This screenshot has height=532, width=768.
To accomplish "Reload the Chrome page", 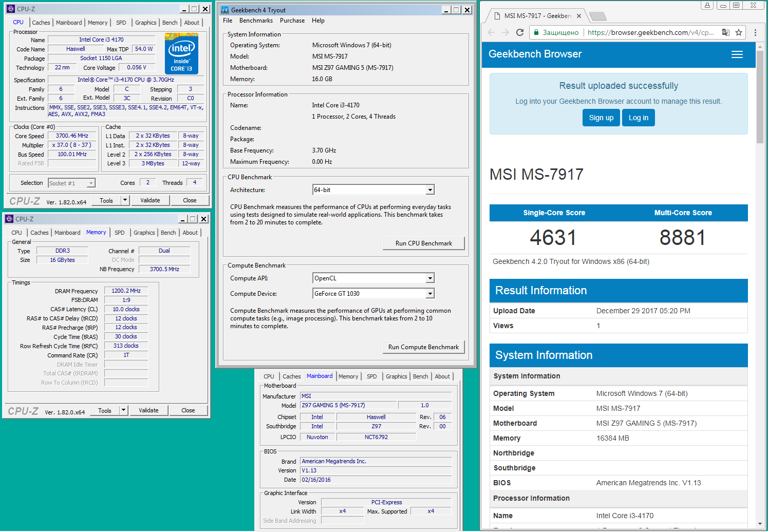I will click(x=520, y=32).
